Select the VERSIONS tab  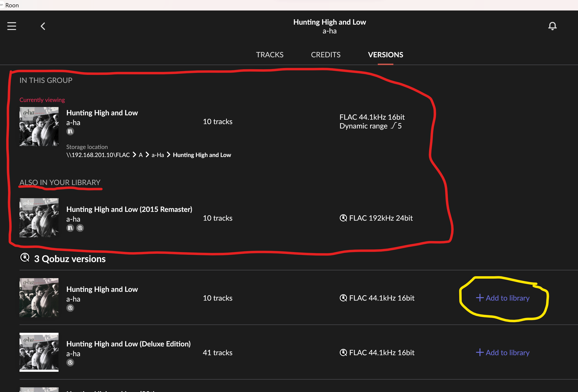pos(386,55)
